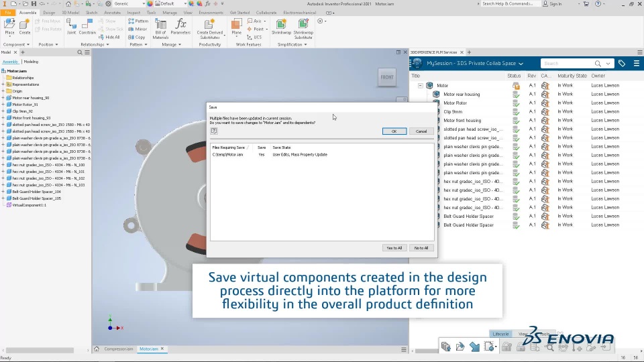
Task: Click the FRONT face of the ViewCube
Action: 387,77
